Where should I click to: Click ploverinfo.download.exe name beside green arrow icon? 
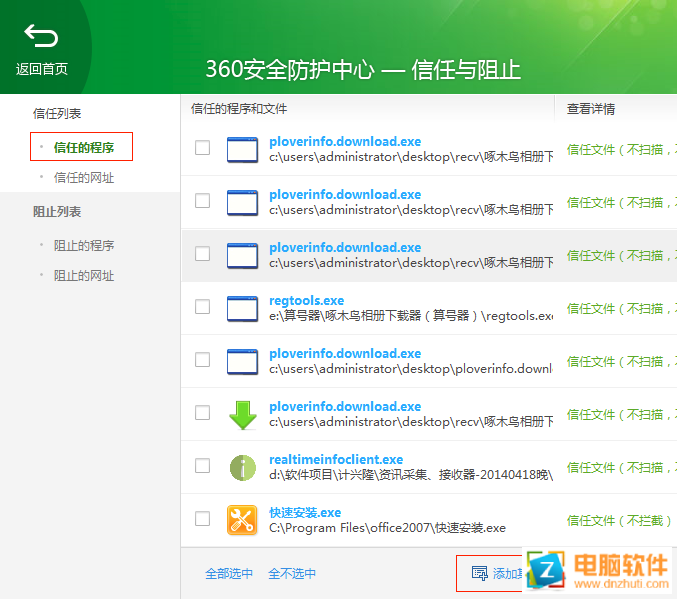pyautogui.click(x=345, y=406)
